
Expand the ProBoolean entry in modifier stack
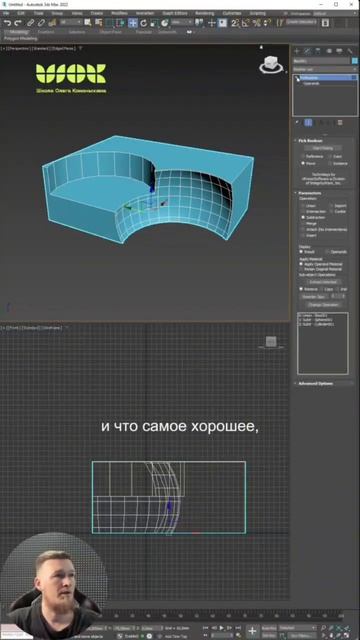(x=297, y=77)
